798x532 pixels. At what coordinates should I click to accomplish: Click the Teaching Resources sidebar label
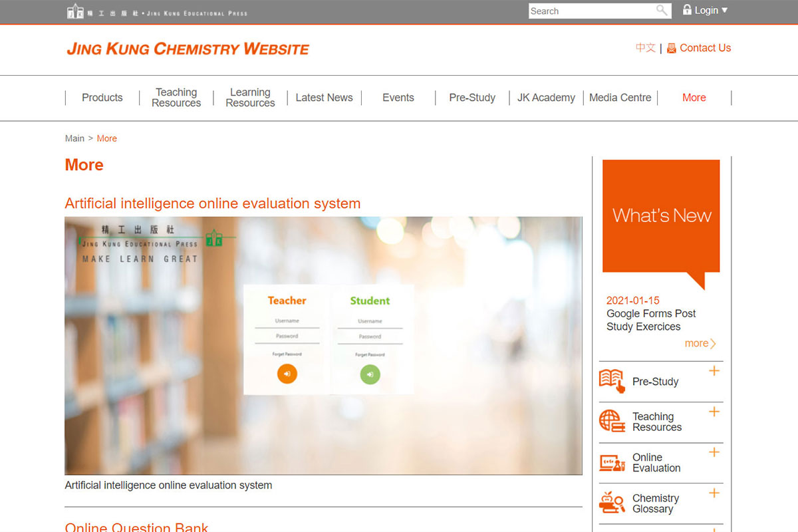pos(657,422)
